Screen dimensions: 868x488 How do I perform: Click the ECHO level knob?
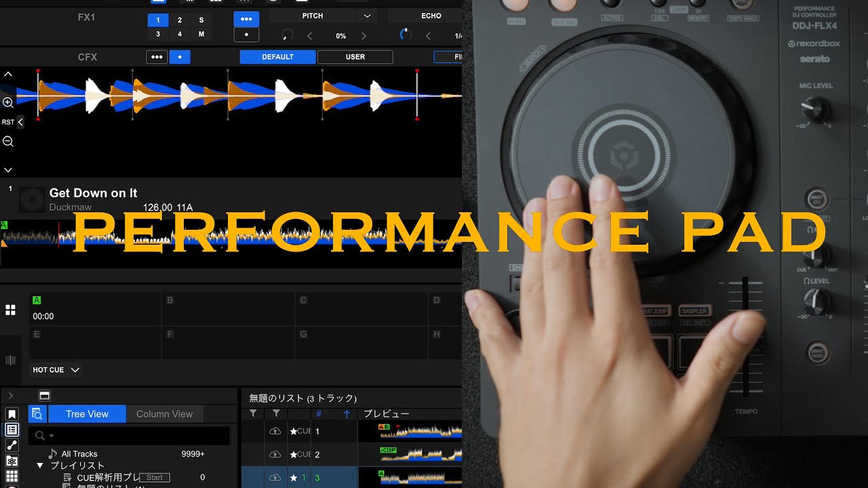tap(406, 34)
